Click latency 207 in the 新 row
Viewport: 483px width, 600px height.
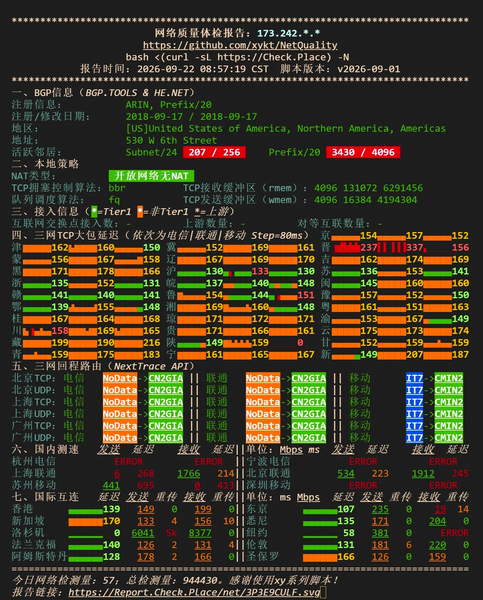click(x=414, y=354)
